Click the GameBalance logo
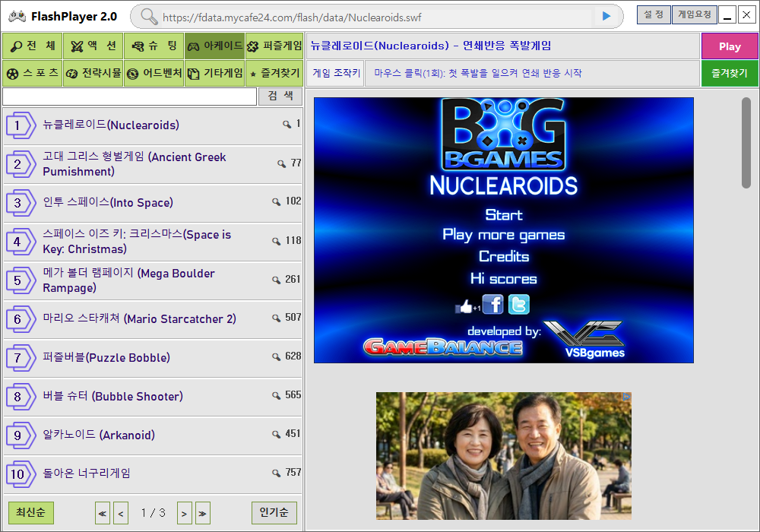 pyautogui.click(x=443, y=347)
